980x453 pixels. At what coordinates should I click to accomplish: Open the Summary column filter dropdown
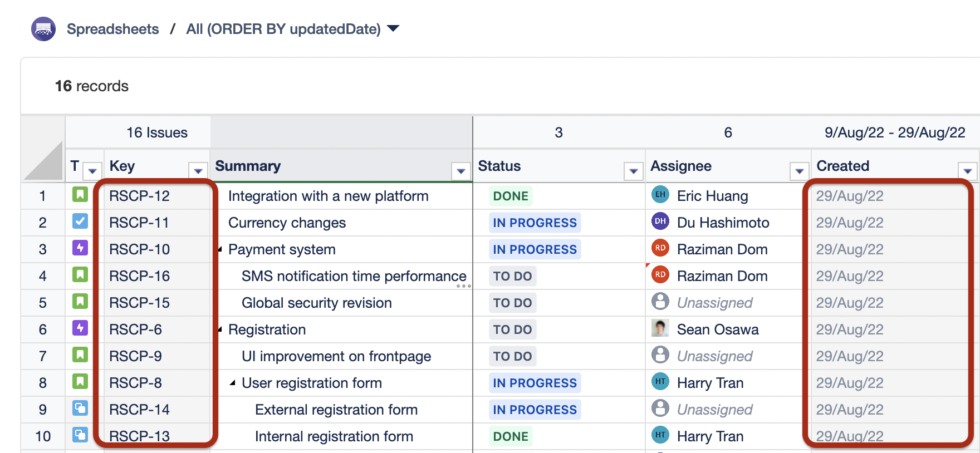pyautogui.click(x=460, y=171)
